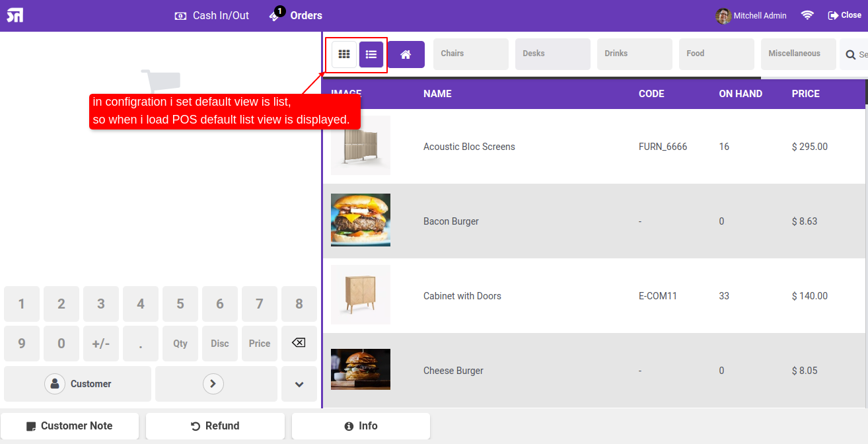Tap numpad key 6
868x444 pixels.
pos(220,304)
